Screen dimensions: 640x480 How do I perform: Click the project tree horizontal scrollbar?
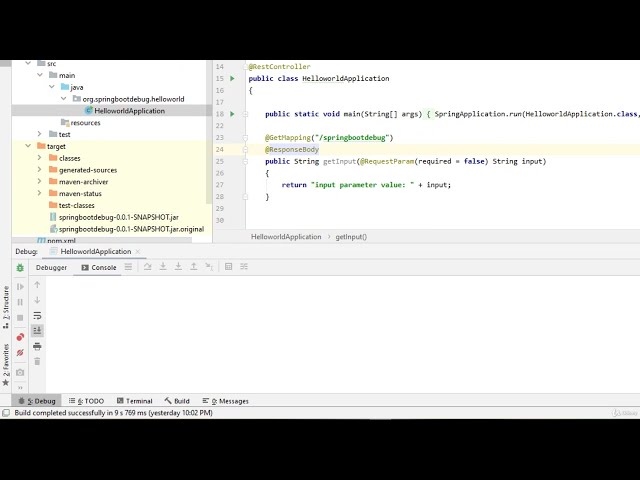point(102,240)
